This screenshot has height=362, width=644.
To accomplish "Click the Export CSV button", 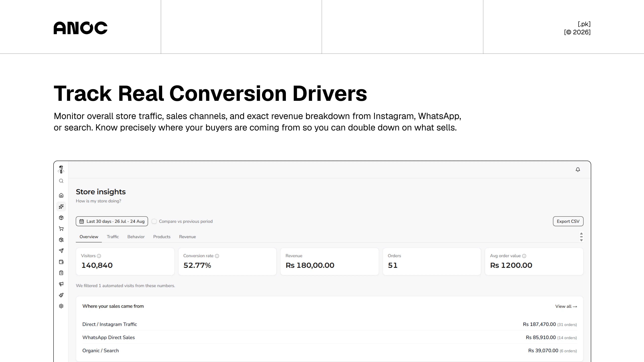I will pos(568,221).
